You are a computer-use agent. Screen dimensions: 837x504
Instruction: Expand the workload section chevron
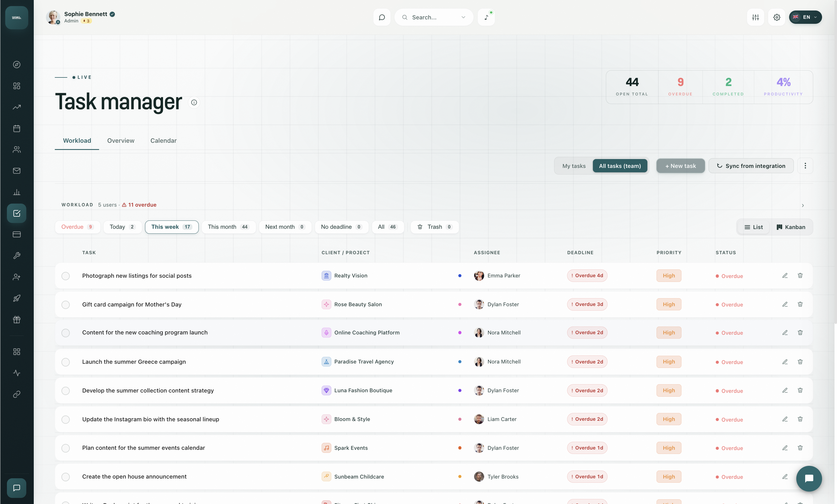803,205
